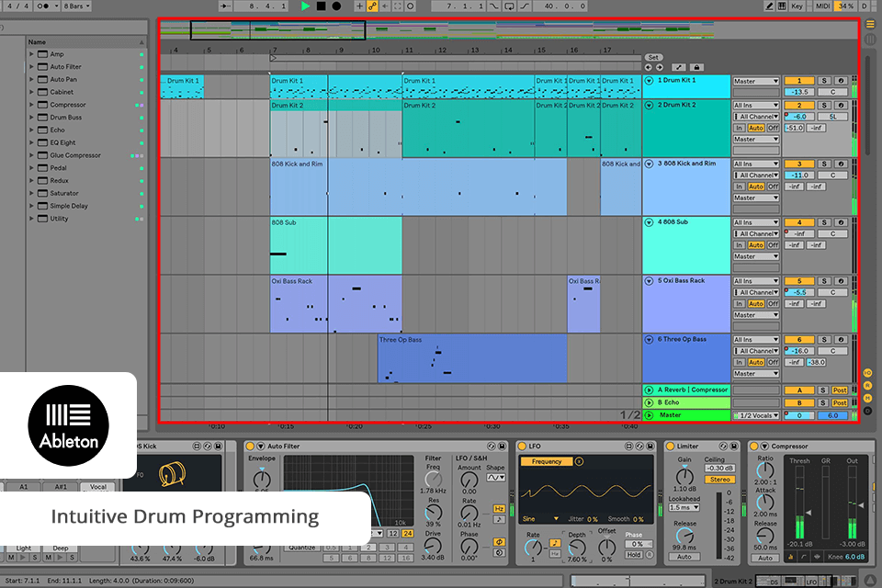
Task: Click the Session Record circle icon
Action: (x=411, y=6)
